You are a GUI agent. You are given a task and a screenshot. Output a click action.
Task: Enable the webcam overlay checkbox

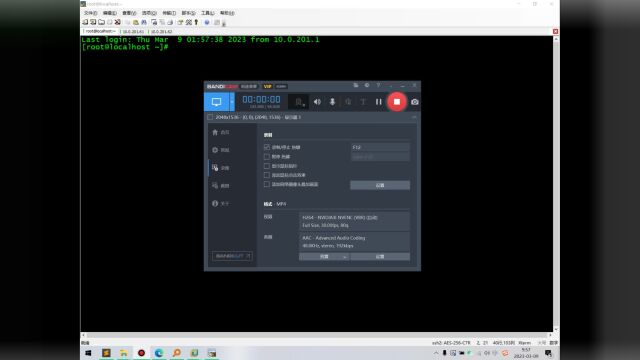point(267,184)
